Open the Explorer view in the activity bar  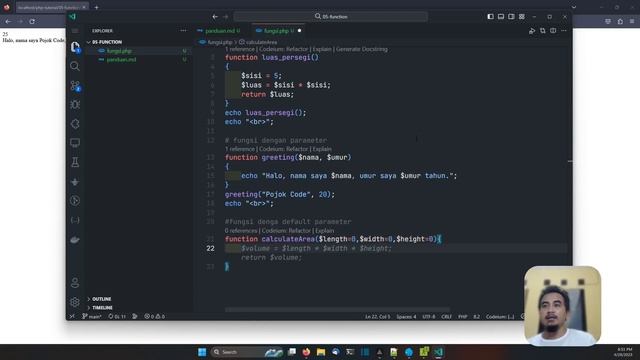[75, 47]
